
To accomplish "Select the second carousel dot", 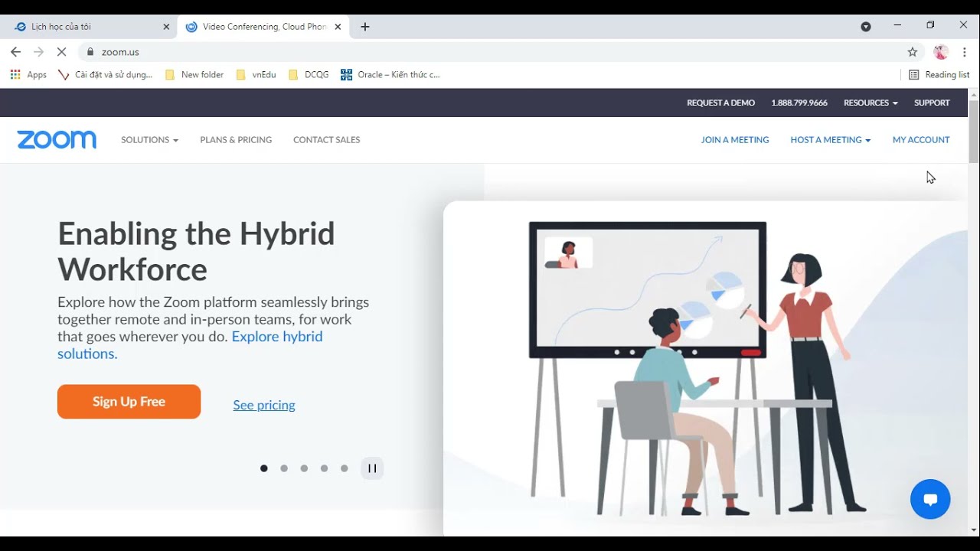I will click(x=284, y=468).
